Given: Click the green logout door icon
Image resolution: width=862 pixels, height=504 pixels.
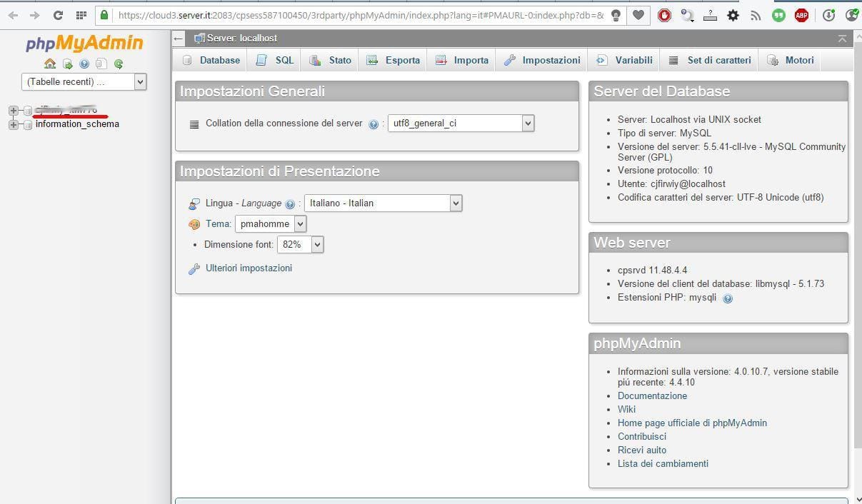Looking at the screenshot, I should 68,64.
